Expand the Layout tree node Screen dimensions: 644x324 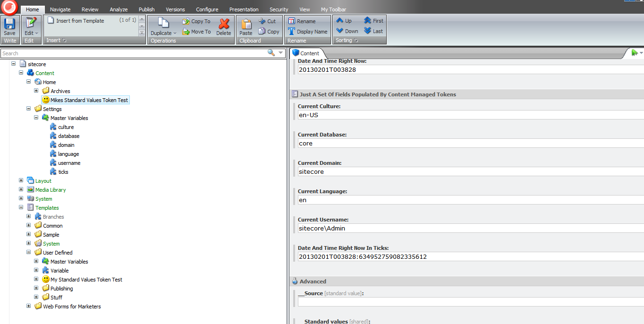[21, 180]
